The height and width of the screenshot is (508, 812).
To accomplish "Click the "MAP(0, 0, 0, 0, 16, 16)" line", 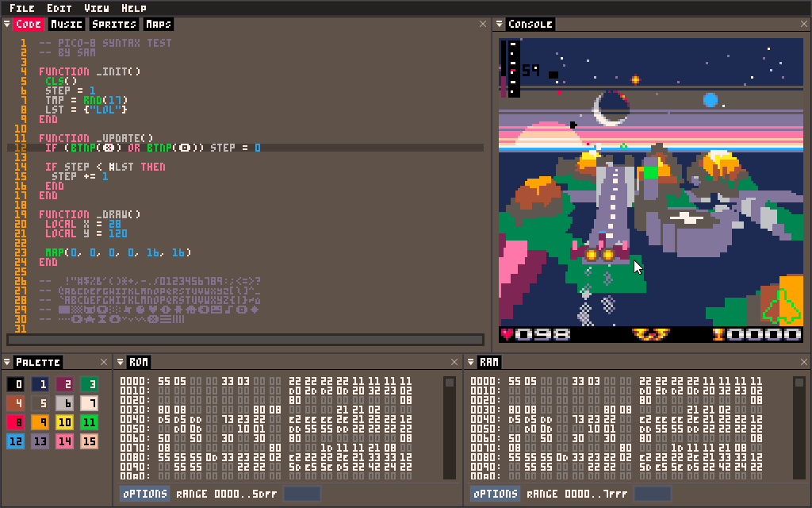I will click(118, 252).
